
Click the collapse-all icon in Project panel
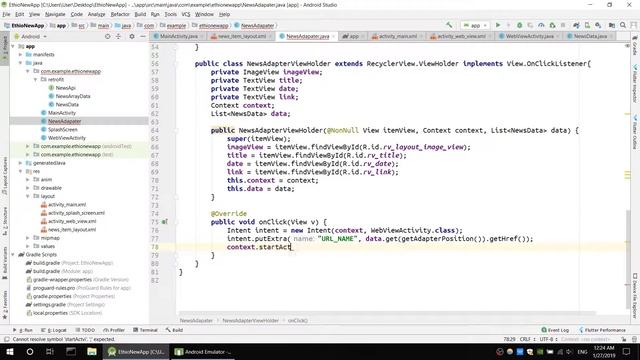[x=118, y=36]
